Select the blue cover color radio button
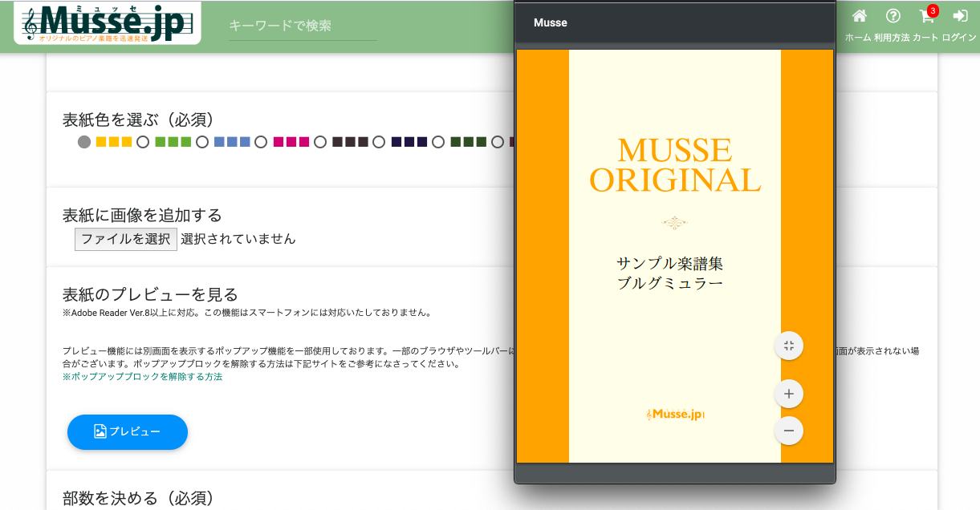 pyautogui.click(x=202, y=142)
